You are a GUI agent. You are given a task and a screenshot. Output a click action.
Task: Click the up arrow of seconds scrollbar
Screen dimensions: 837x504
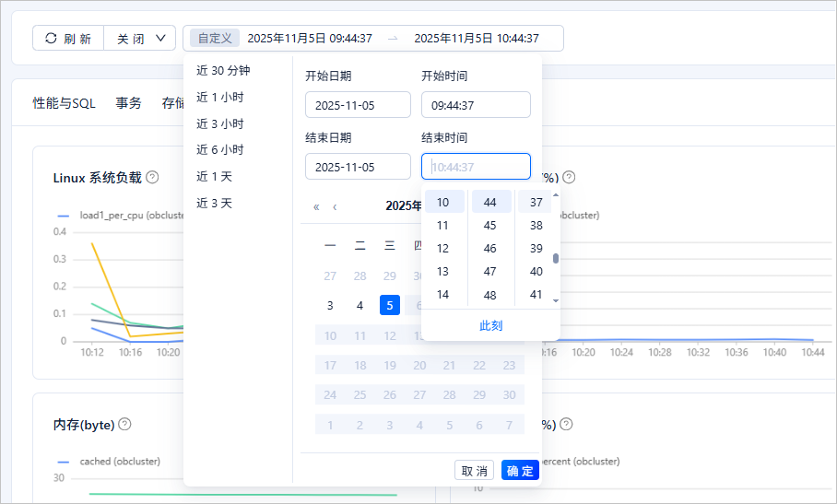pos(556,195)
